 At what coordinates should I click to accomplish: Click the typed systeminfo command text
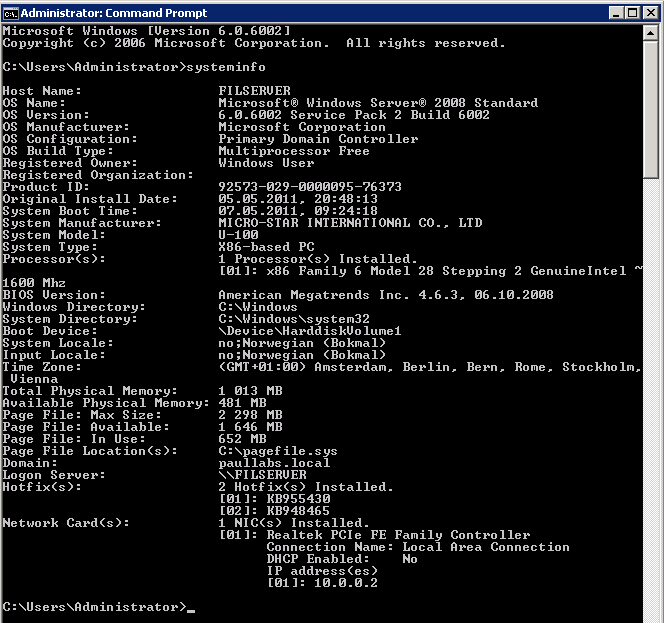click(x=226, y=67)
